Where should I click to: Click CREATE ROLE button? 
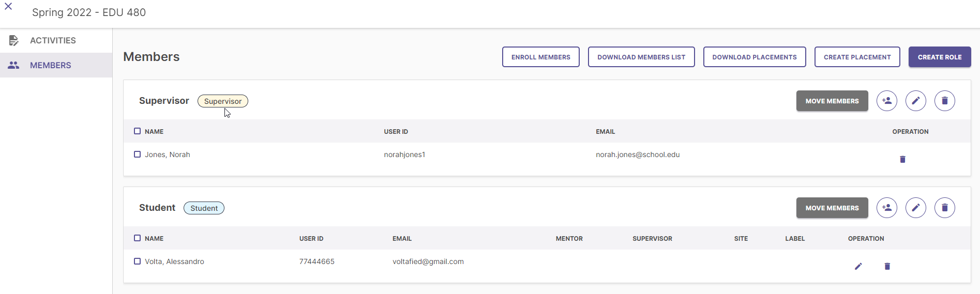coord(940,57)
